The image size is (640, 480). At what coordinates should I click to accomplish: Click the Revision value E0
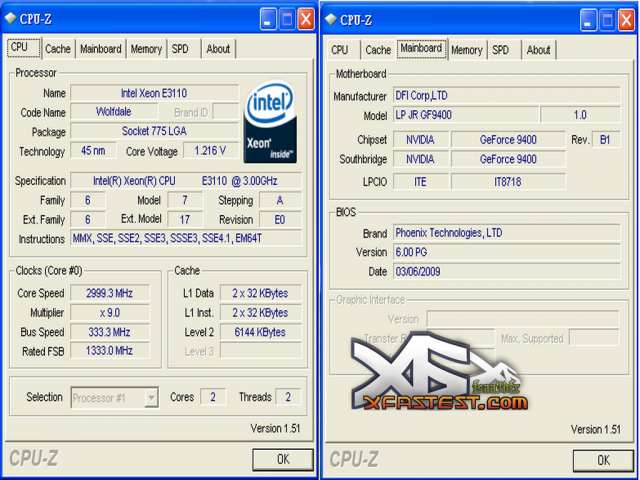(280, 220)
